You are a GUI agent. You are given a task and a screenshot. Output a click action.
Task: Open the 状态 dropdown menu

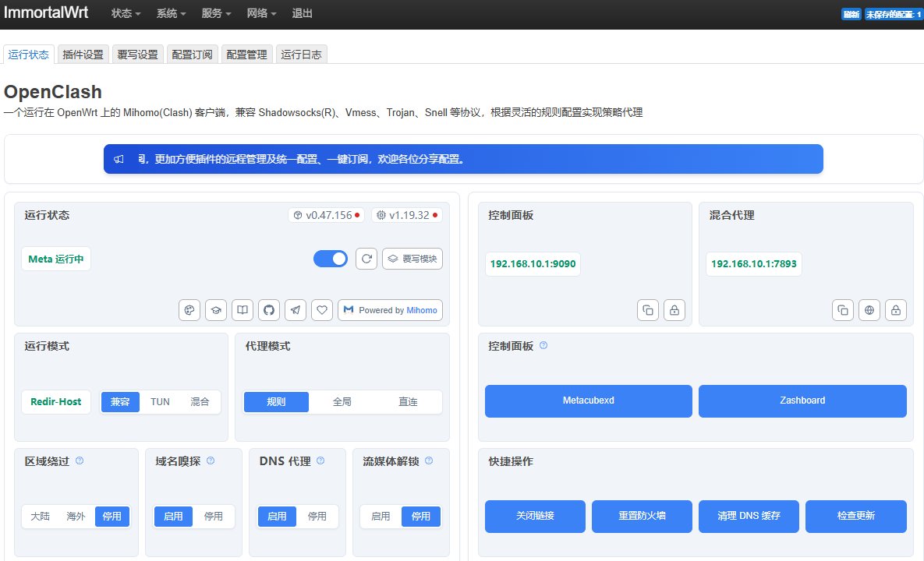tap(126, 13)
